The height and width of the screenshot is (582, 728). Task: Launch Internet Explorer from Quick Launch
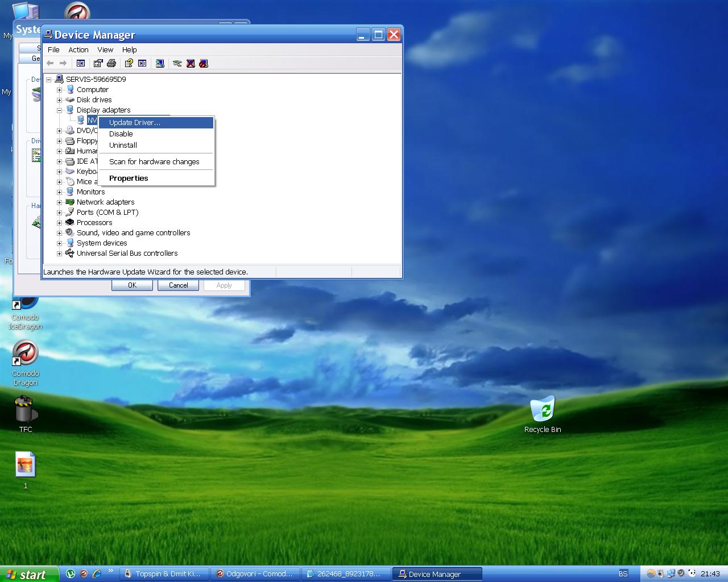[97, 574]
